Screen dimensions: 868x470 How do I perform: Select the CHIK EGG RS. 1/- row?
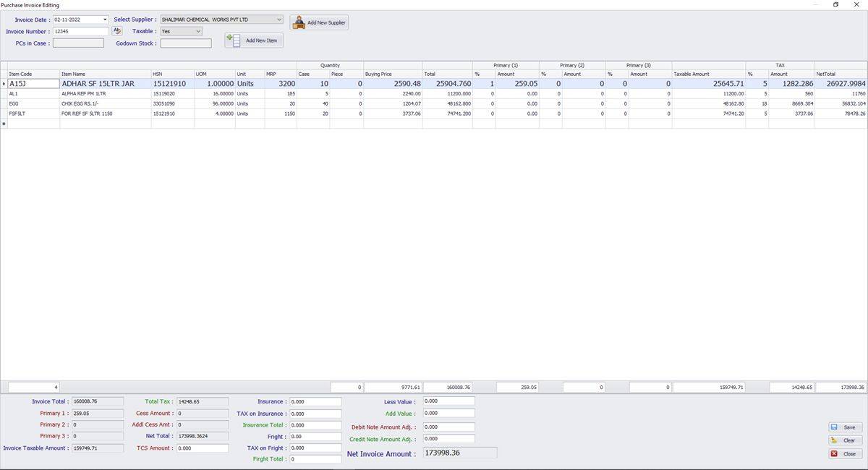(105, 103)
